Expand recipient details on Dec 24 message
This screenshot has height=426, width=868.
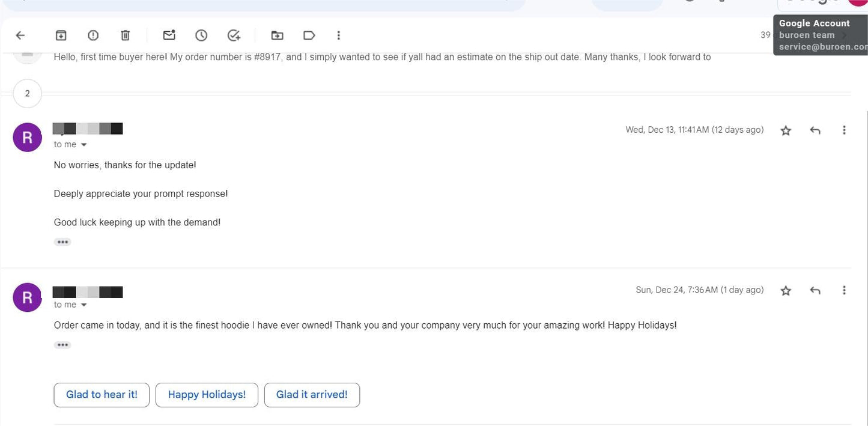(83, 305)
